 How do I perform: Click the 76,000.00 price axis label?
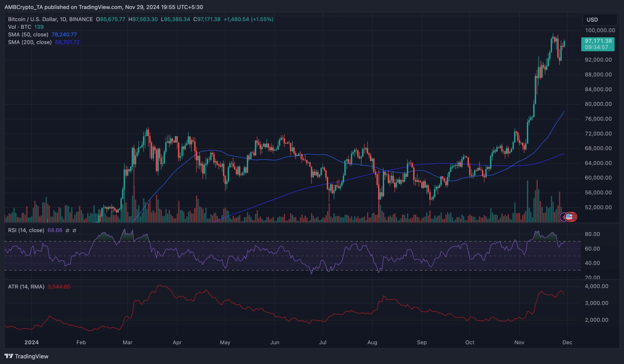(x=598, y=119)
